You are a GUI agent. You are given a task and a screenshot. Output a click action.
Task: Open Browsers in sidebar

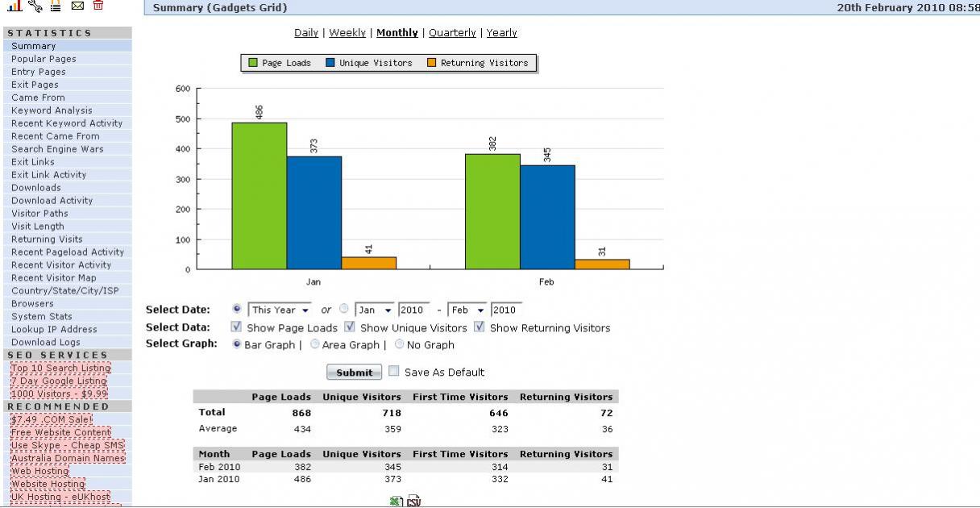68,304
